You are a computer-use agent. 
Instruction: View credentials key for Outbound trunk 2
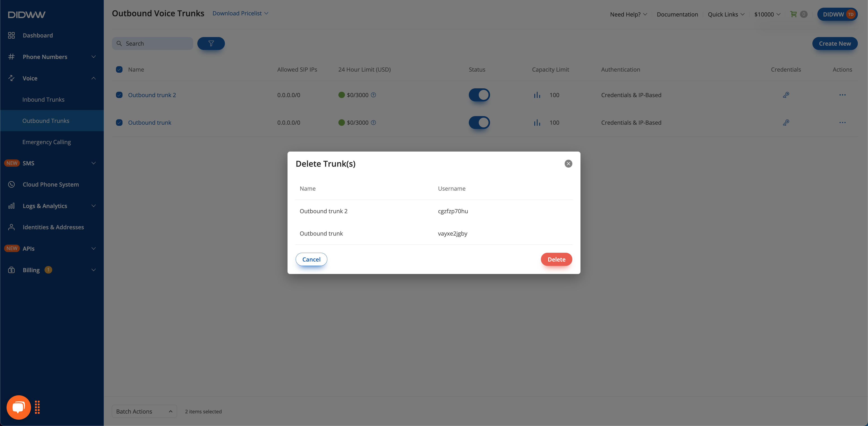pyautogui.click(x=786, y=95)
